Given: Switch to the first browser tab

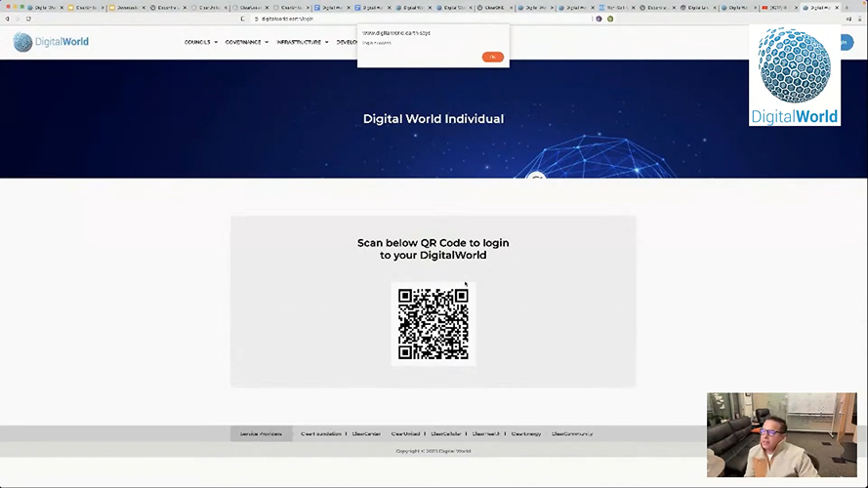Looking at the screenshot, I should click(x=44, y=7).
